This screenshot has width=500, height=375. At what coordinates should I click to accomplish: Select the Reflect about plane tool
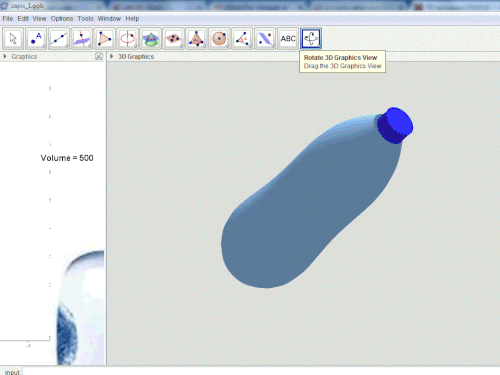point(265,39)
